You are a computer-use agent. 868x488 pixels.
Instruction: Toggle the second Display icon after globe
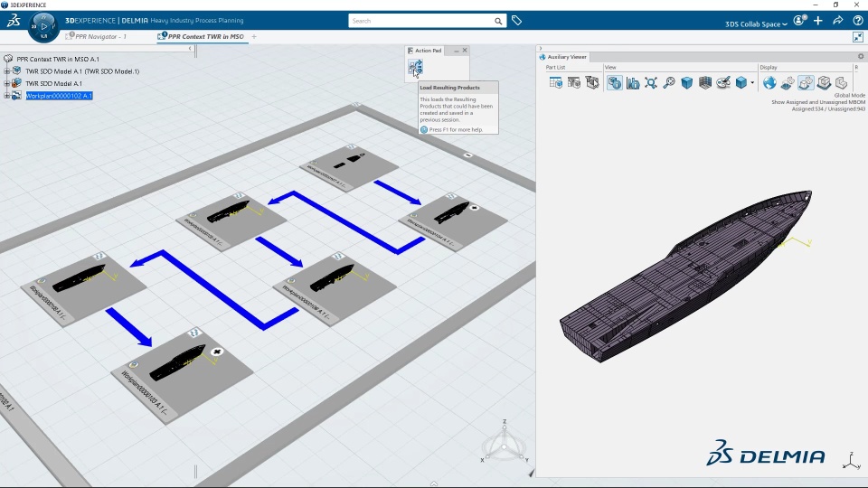click(788, 82)
